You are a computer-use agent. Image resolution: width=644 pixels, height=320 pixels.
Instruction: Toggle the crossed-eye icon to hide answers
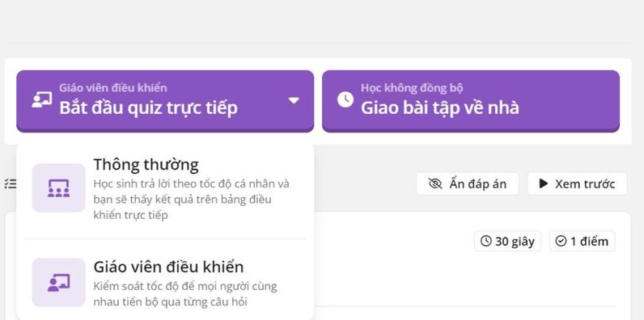click(435, 183)
